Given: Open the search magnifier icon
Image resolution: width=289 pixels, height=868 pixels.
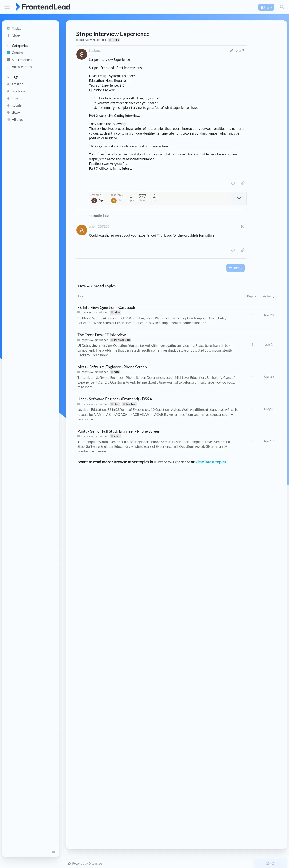Looking at the screenshot, I should 282,7.
